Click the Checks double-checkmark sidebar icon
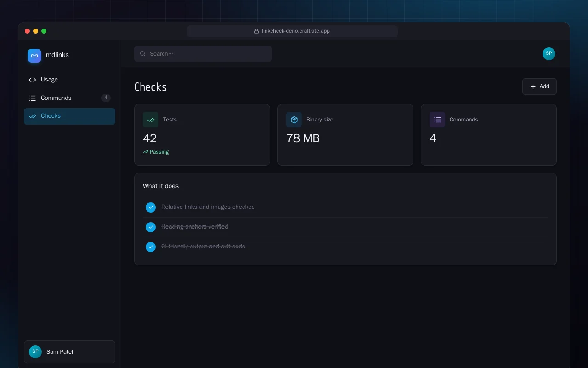 pyautogui.click(x=32, y=116)
